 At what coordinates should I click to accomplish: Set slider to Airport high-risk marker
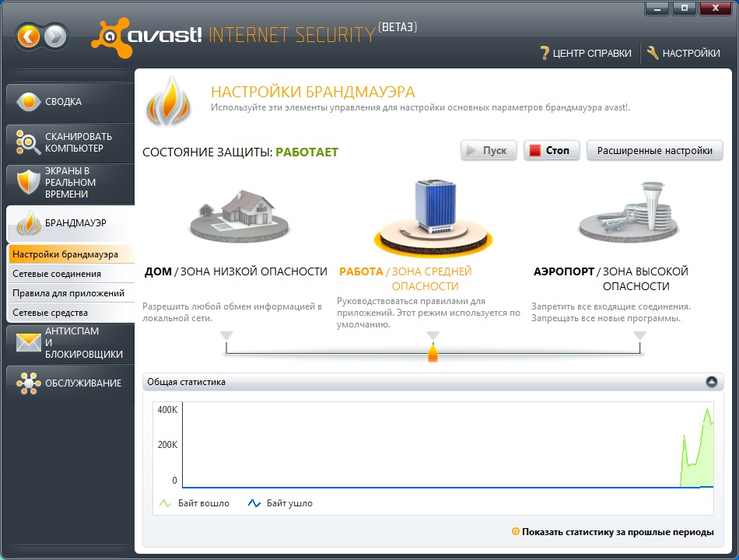click(639, 336)
